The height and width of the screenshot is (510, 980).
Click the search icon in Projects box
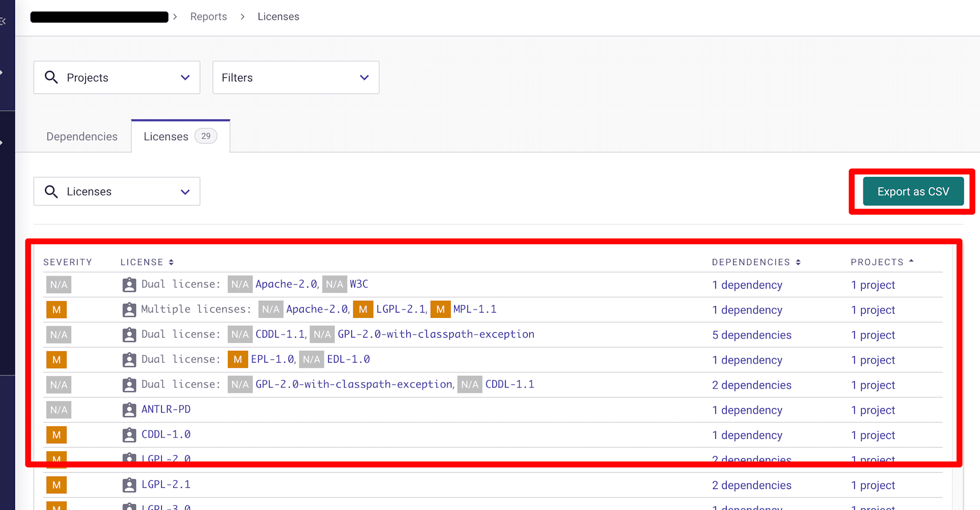[x=51, y=77]
